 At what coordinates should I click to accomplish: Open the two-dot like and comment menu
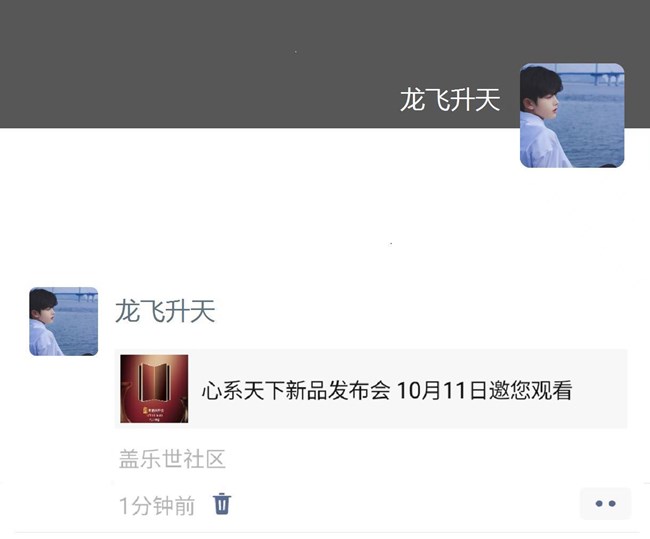coord(605,503)
